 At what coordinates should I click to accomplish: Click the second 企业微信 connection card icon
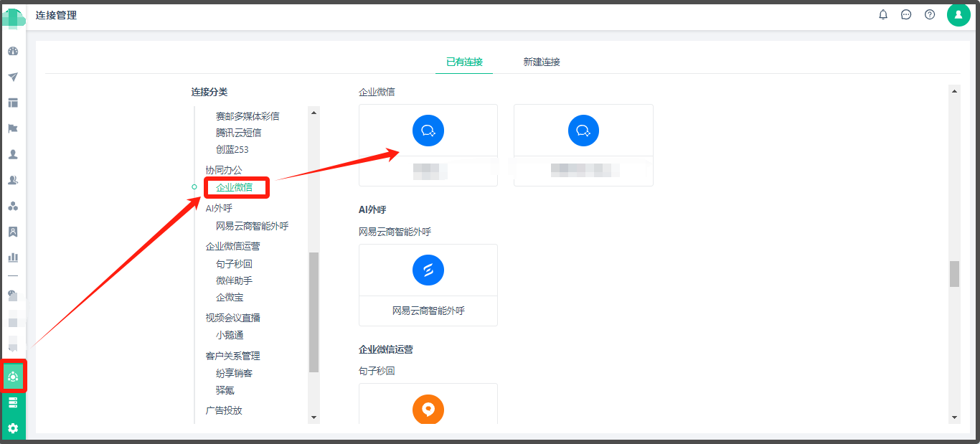click(583, 131)
